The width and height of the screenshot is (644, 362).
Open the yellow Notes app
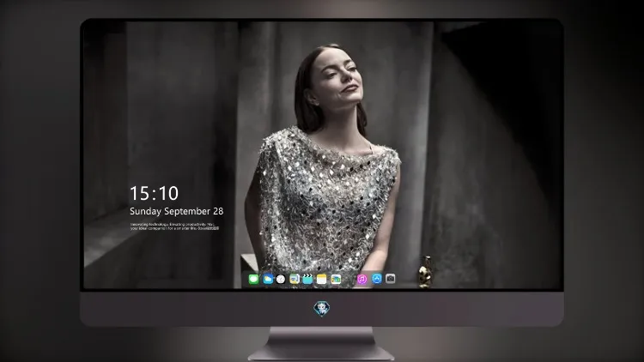click(322, 279)
